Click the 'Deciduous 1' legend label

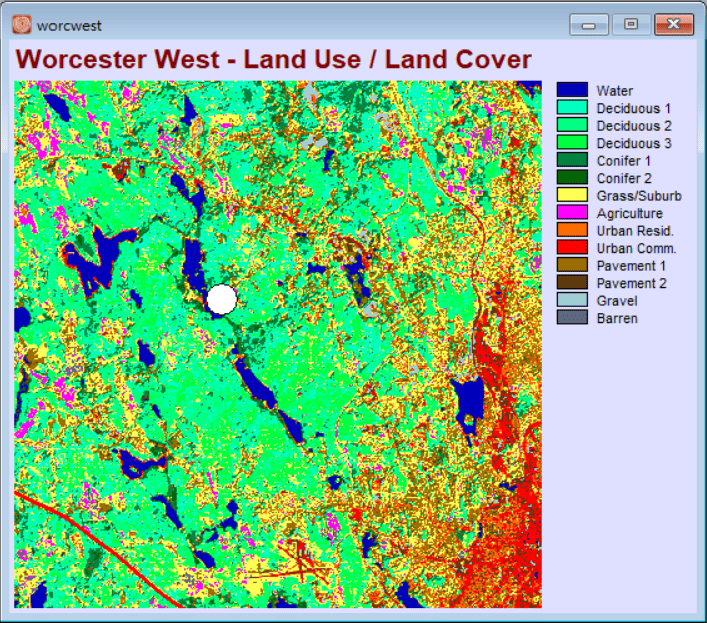[634, 108]
